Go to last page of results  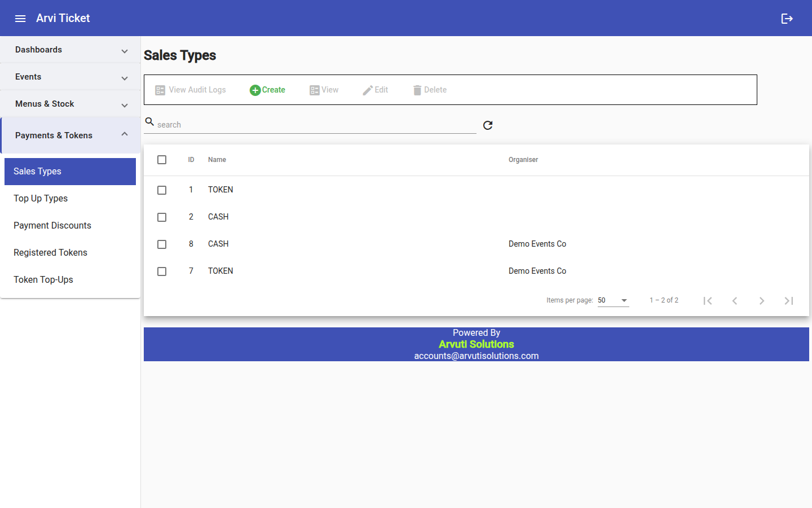point(789,301)
